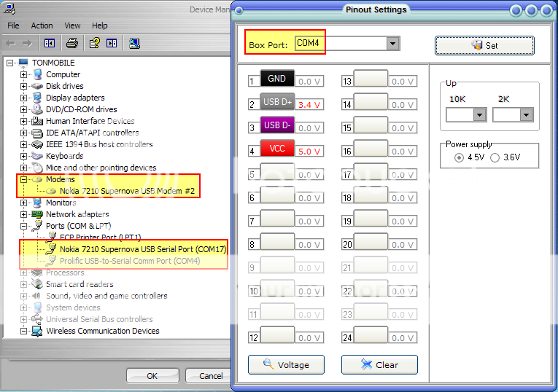
Task: Click the purple USB D- pin 3 button
Action: click(x=277, y=125)
